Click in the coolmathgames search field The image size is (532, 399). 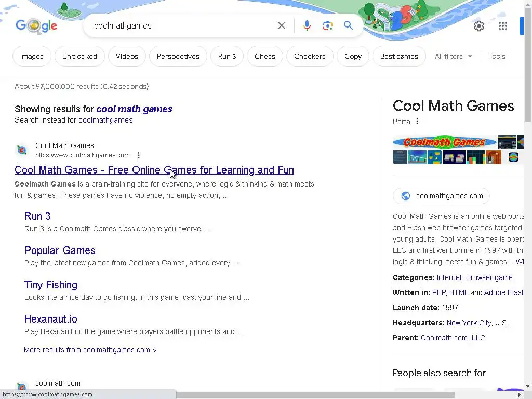coord(180,26)
